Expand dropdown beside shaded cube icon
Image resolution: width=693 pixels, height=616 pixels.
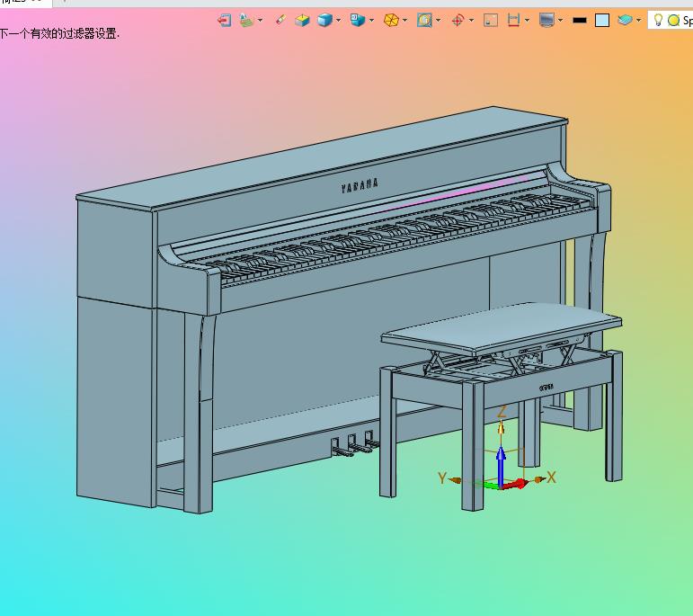click(339, 21)
